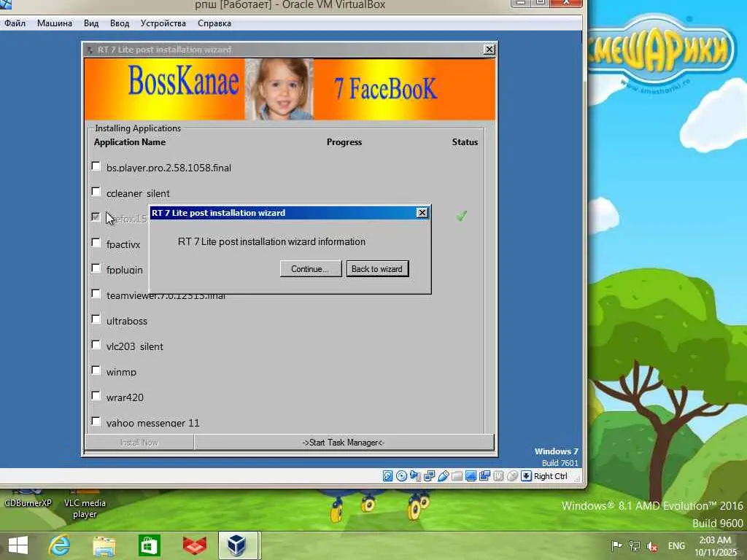The height and width of the screenshot is (560, 747).
Task: Close the information popup dialog
Action: 422,213
